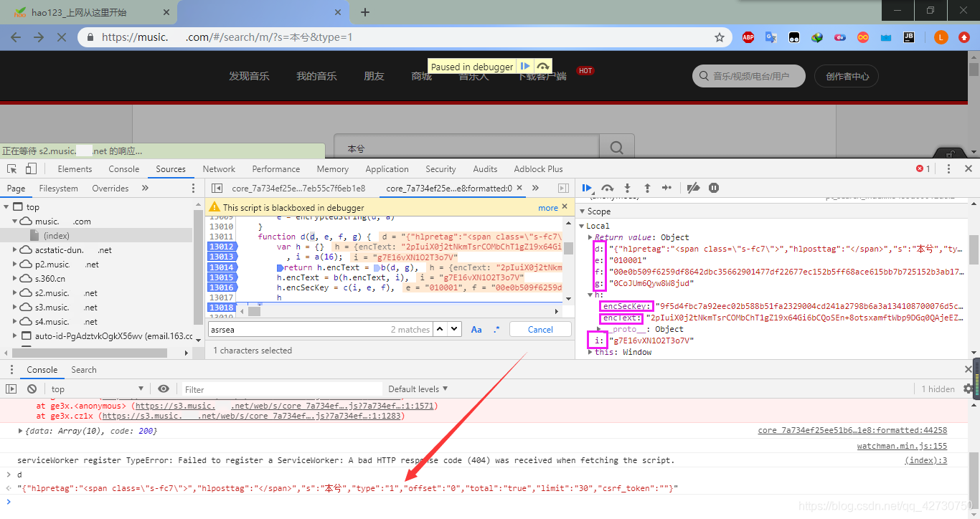Deactivate breakpoints in debugger toolbar

point(693,189)
